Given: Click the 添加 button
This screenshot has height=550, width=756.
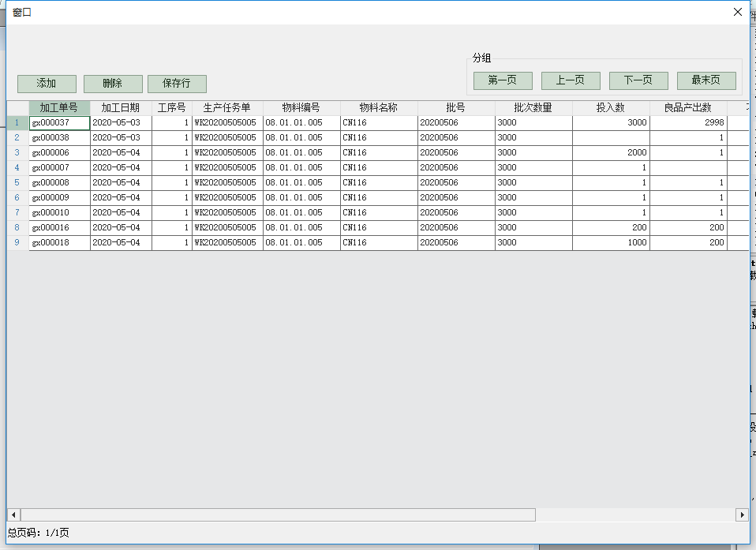Looking at the screenshot, I should click(47, 84).
